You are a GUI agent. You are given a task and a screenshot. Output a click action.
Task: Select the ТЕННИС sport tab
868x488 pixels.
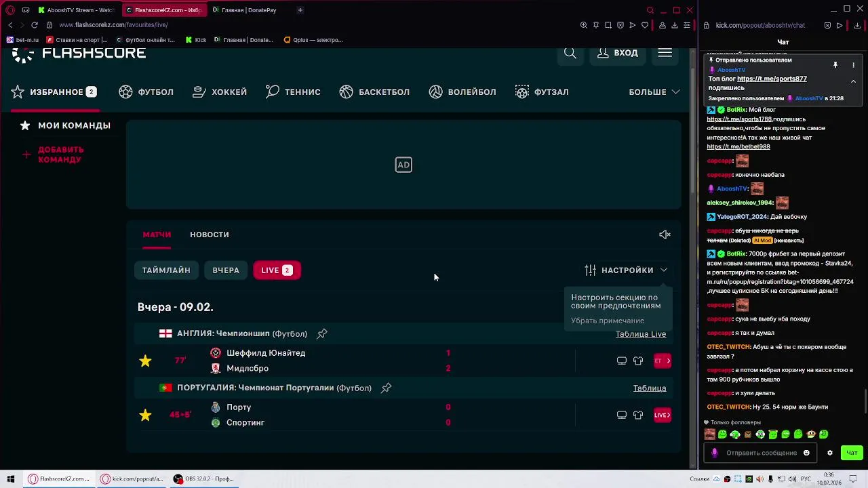[293, 91]
